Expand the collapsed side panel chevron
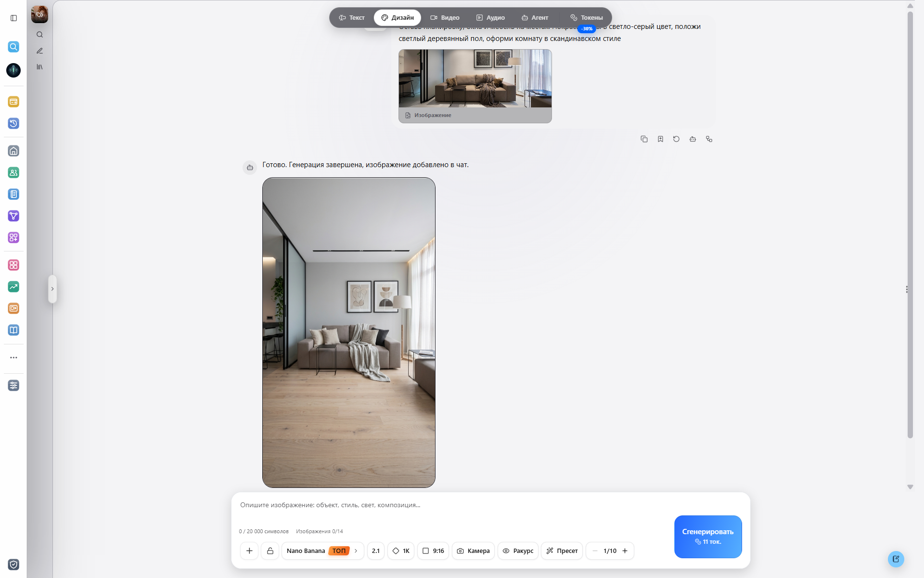 (x=52, y=289)
